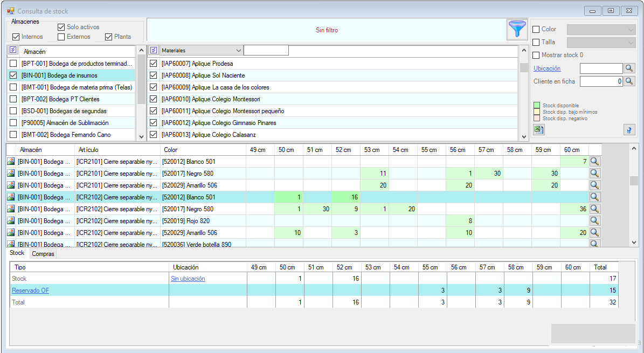Viewport: 644px width, 353px height.
Task: Click select-all icon in Almacén list header
Action: [x=13, y=50]
